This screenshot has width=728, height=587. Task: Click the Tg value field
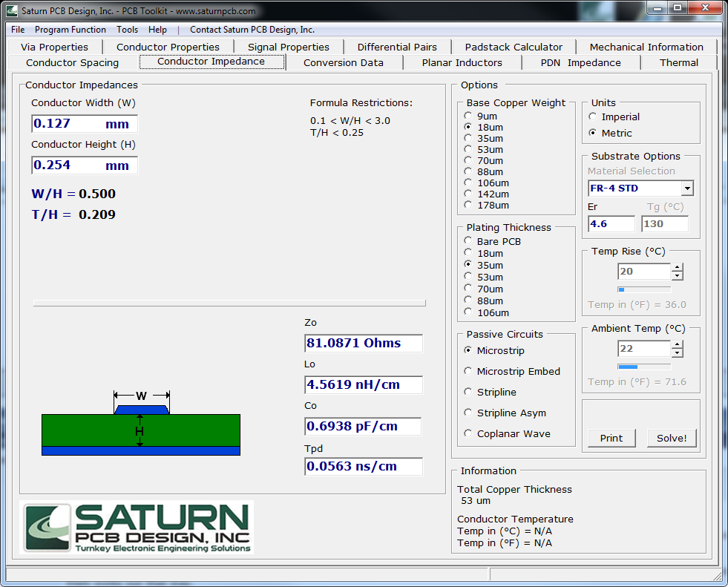(x=665, y=224)
